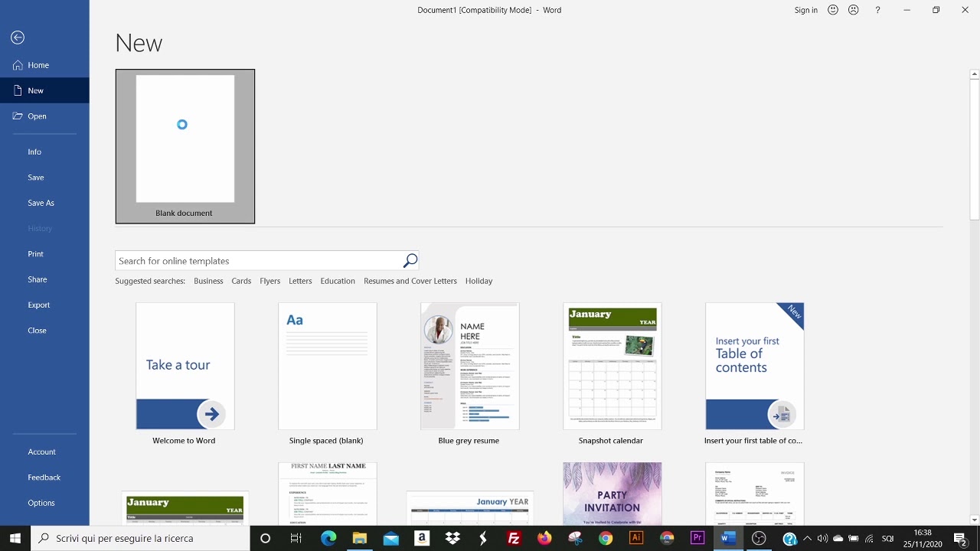Viewport: 980px width, 551px height.
Task: Click the smiley face feedback icon
Action: point(833,10)
